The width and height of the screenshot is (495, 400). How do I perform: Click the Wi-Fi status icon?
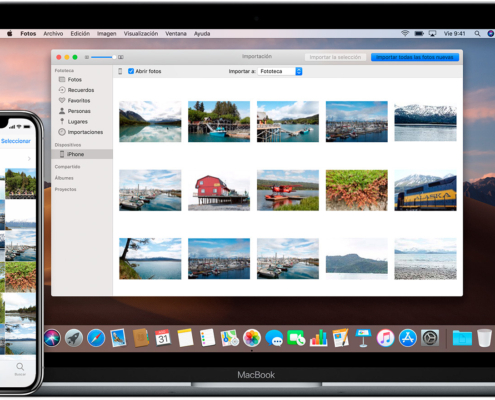(x=405, y=33)
